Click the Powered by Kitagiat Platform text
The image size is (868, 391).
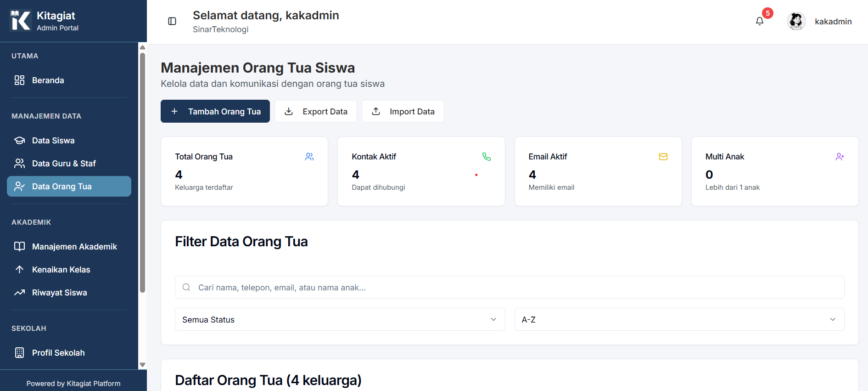(73, 384)
